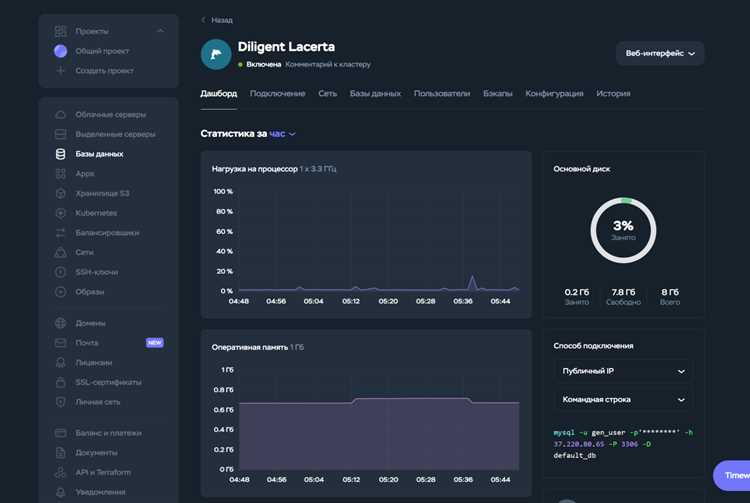This screenshot has height=503, width=750.
Task: Open the Бэкапы tab
Action: coord(497,94)
